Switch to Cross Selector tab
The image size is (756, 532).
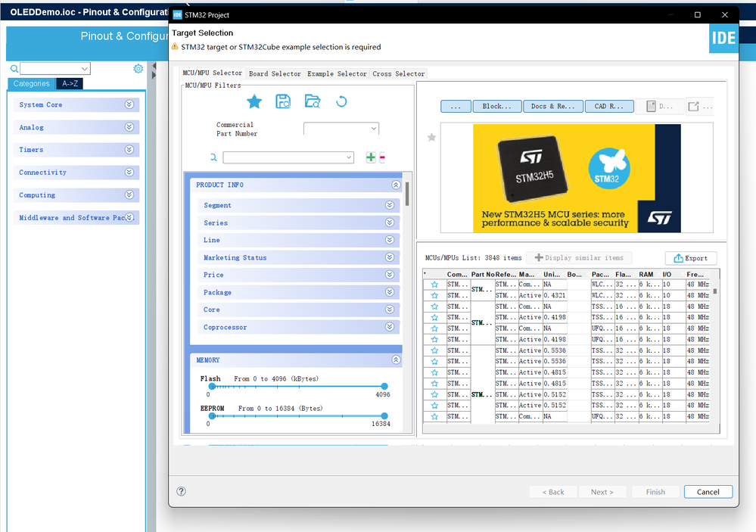point(399,74)
